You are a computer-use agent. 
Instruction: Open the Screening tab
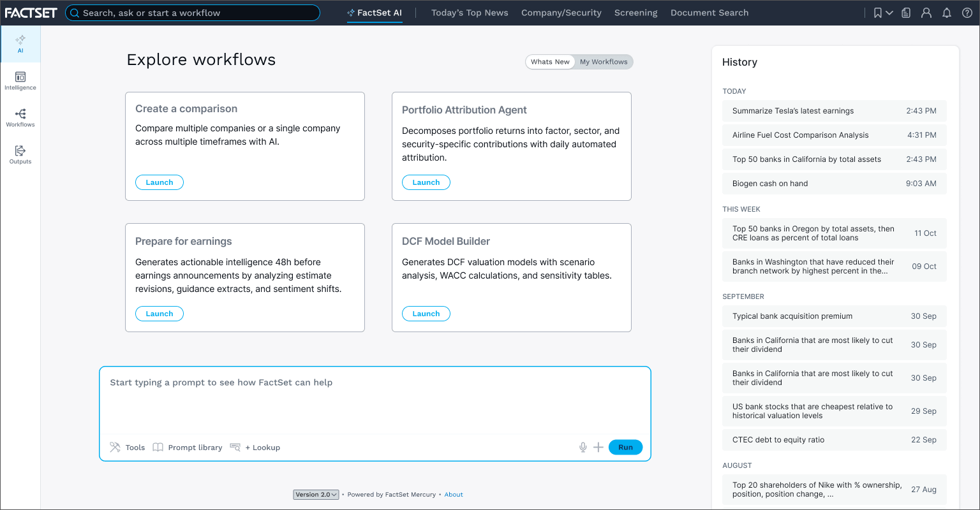click(636, 13)
